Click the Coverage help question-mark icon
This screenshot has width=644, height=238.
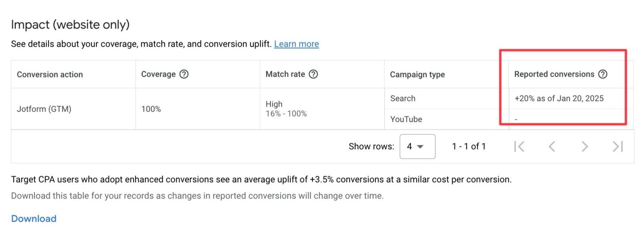click(x=184, y=74)
